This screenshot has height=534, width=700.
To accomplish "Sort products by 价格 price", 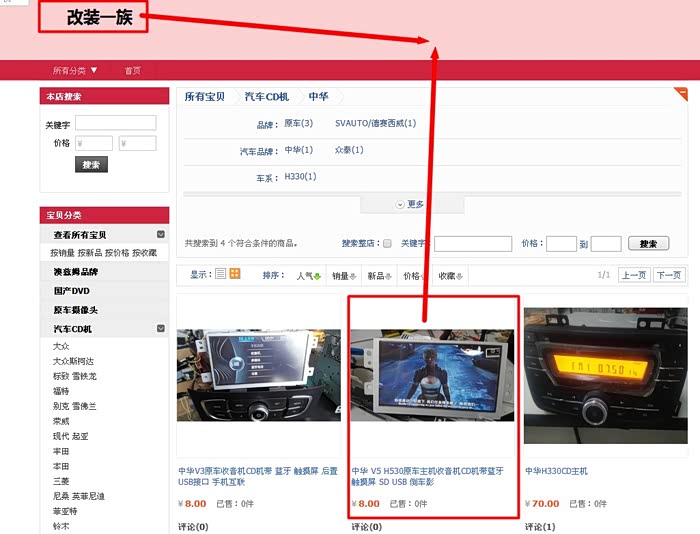I will pos(414,275).
